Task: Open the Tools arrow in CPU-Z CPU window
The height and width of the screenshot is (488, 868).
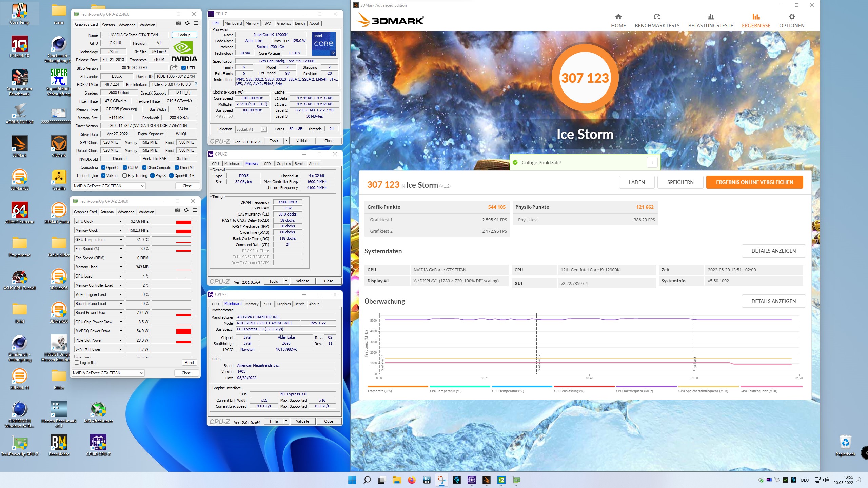Action: click(286, 140)
